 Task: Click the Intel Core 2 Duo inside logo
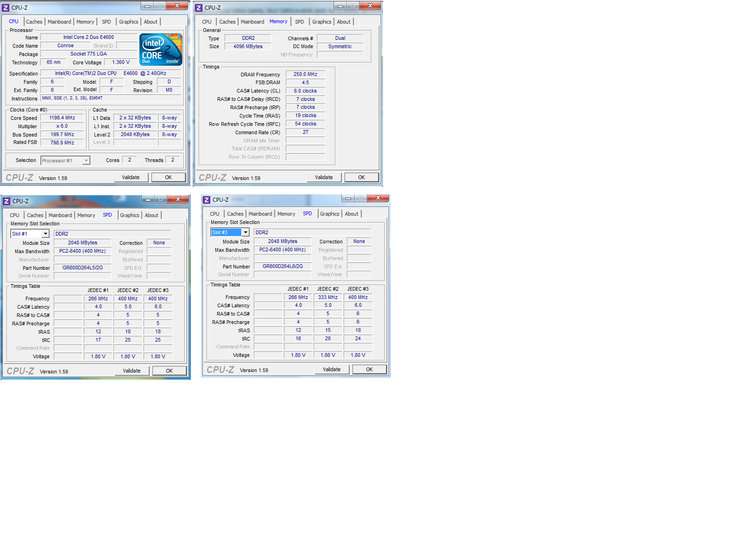161,50
